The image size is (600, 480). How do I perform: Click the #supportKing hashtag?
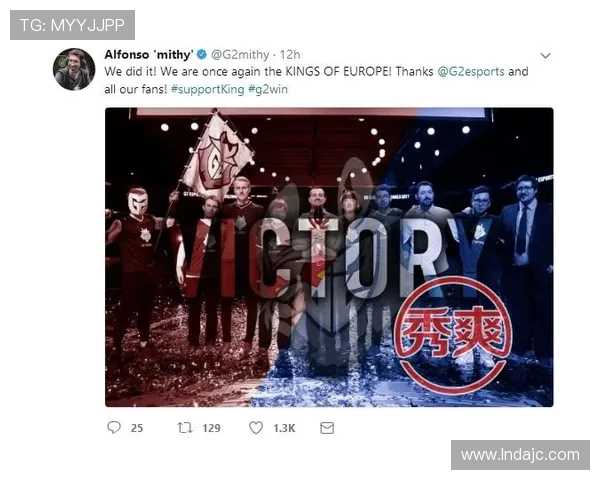pos(207,89)
